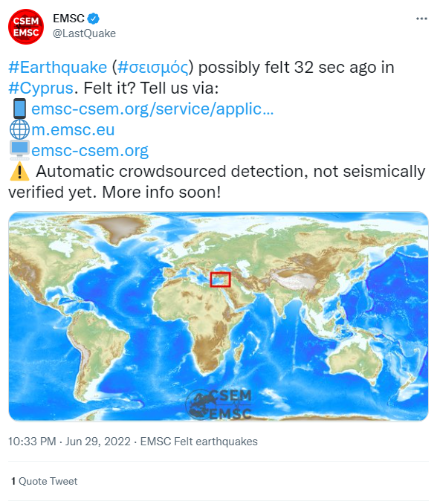This screenshot has height=504, width=440.
Task: Open the EMSC profile avatar
Action: (x=26, y=27)
